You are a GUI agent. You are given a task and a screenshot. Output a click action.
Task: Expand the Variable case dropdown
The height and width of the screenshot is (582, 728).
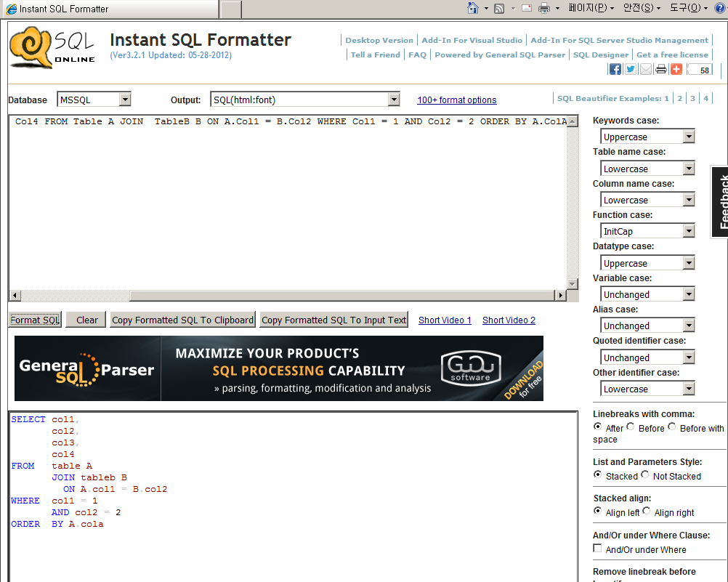tap(647, 294)
